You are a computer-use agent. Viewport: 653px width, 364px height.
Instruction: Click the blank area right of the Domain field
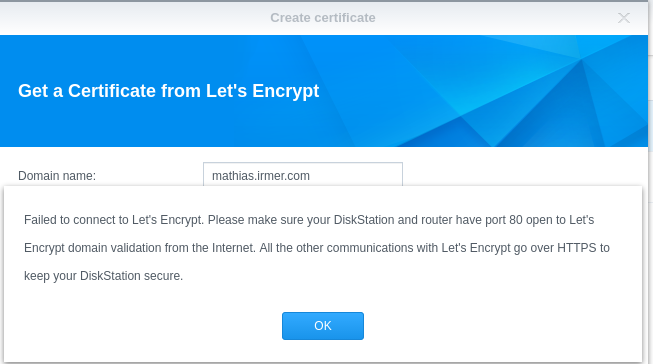coord(521,173)
